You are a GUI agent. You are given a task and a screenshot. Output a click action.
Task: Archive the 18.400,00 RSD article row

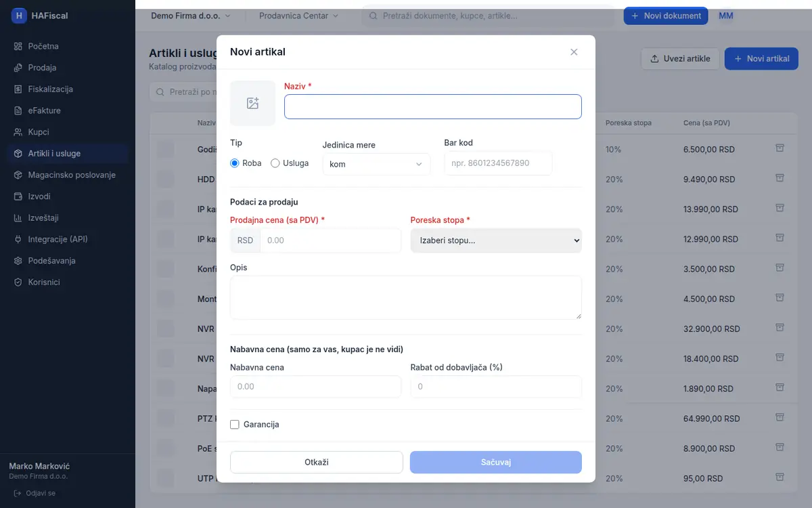(780, 357)
